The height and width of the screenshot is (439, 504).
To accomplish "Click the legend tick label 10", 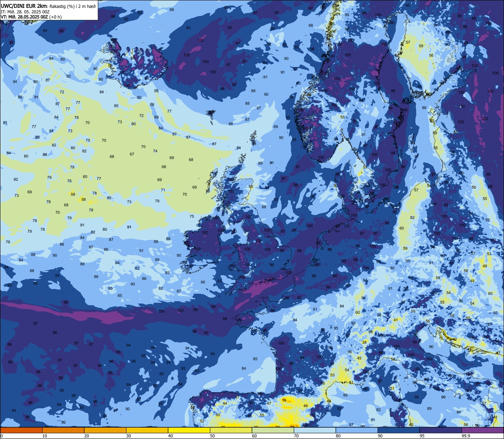I will 44,436.
